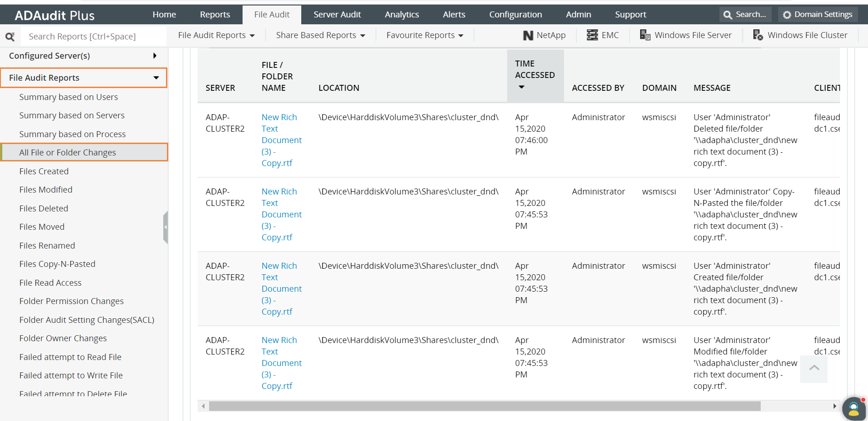Viewport: 868px width, 421px height.
Task: Open the Share Based Reports dropdown
Action: tap(320, 35)
